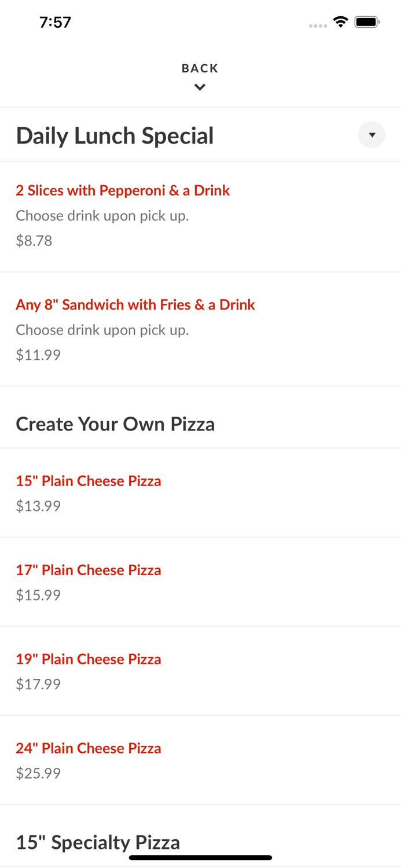This screenshot has height=868, width=401.
Task: Tap the chevron icon below BACK
Action: coord(200,87)
